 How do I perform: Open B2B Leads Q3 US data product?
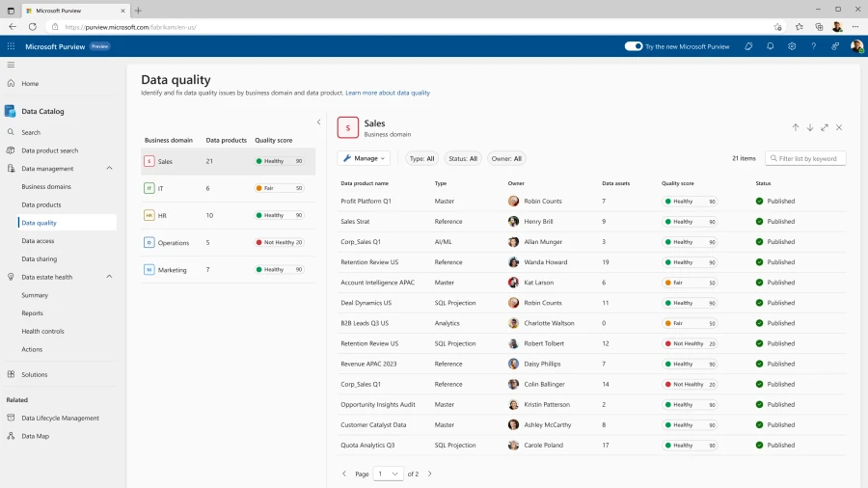[x=365, y=323]
